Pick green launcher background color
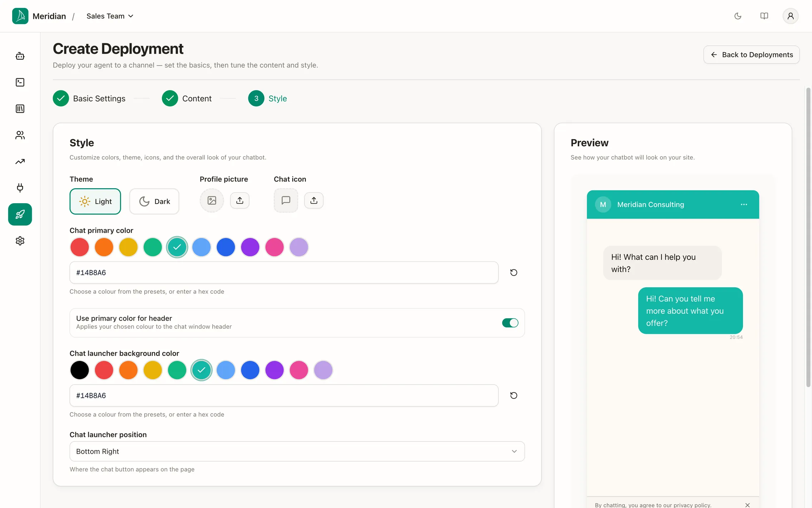 tap(177, 370)
